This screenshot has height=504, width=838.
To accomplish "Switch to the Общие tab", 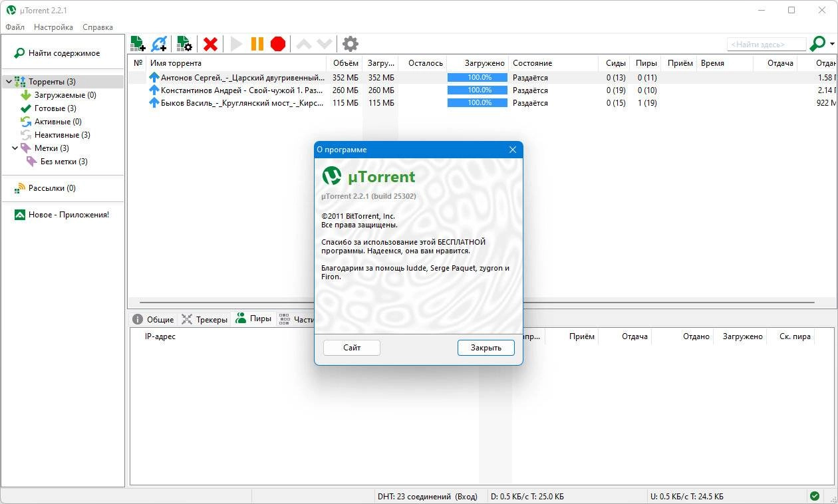I will (154, 319).
